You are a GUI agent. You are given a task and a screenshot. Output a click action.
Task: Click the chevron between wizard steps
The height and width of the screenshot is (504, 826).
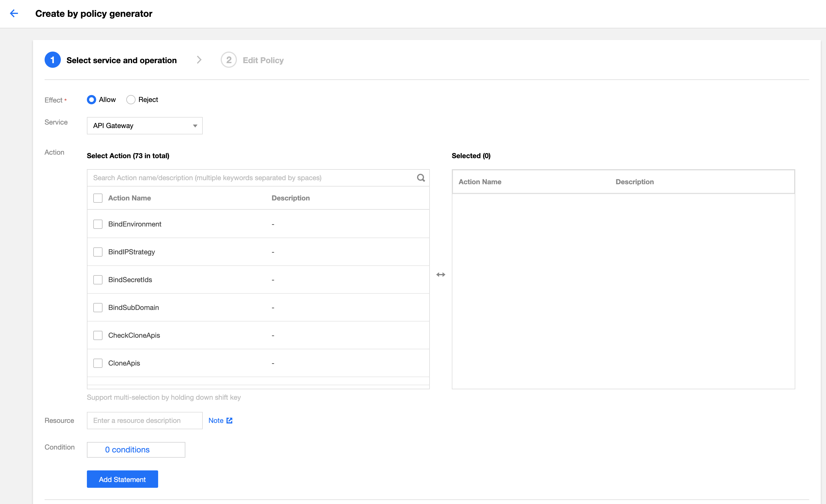coord(199,60)
